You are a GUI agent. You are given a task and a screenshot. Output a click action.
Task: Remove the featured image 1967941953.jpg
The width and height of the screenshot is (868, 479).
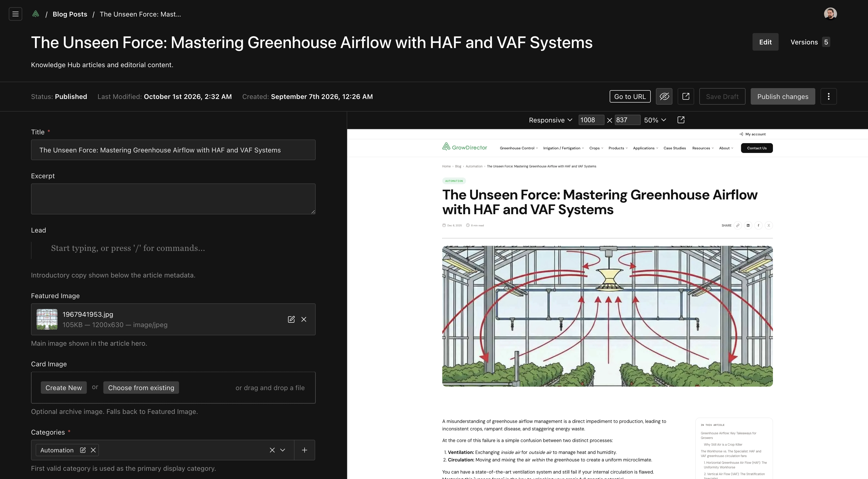(304, 319)
